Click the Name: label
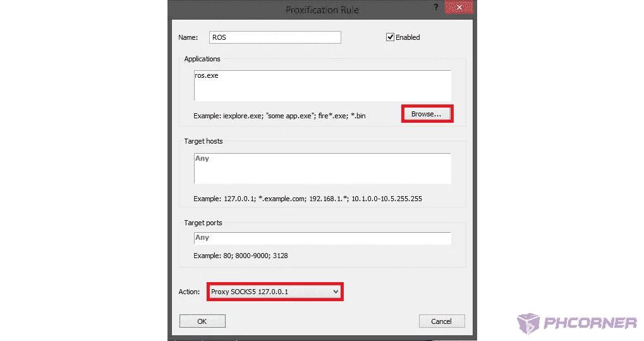 188,37
